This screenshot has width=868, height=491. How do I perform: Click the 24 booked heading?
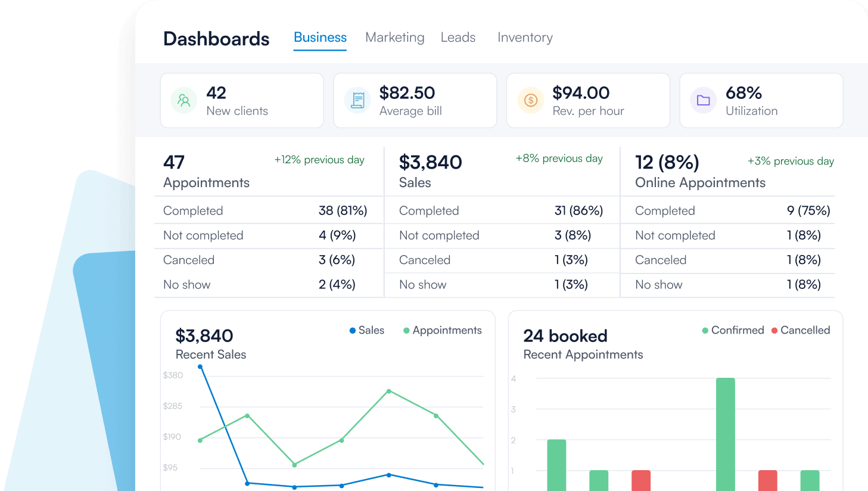pos(565,336)
